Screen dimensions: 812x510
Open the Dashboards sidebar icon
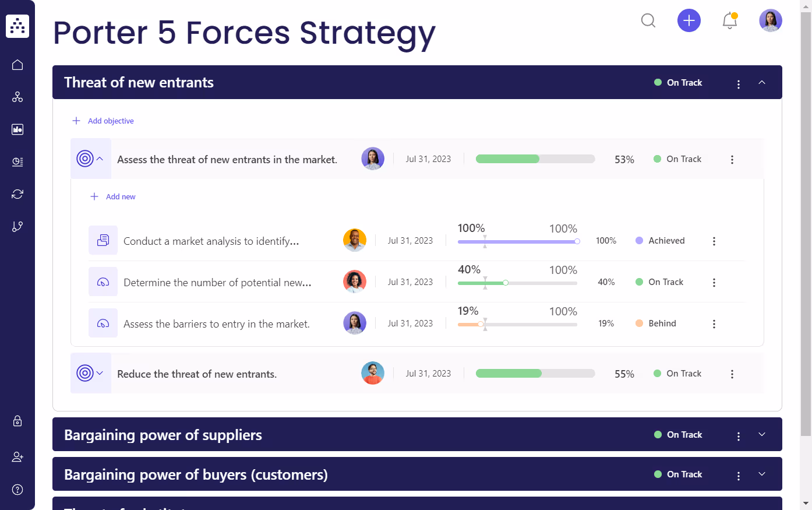coord(17,129)
